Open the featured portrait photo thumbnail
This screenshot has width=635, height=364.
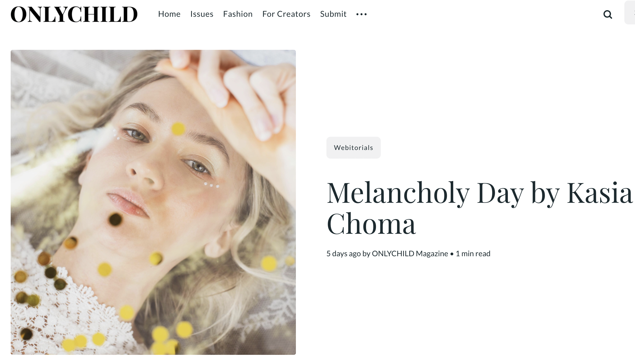153,202
